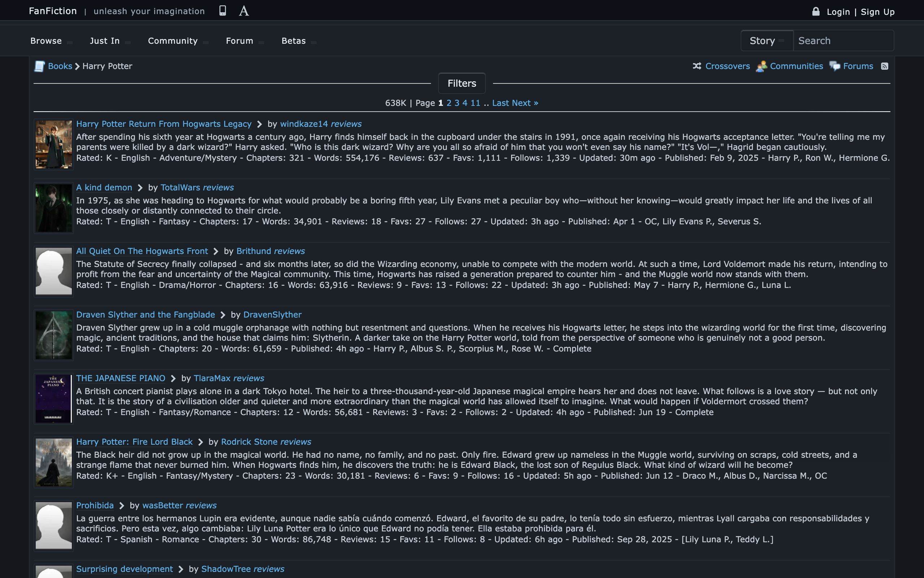Open author wasBetter's profile
This screenshot has width=924, height=578.
(163, 506)
